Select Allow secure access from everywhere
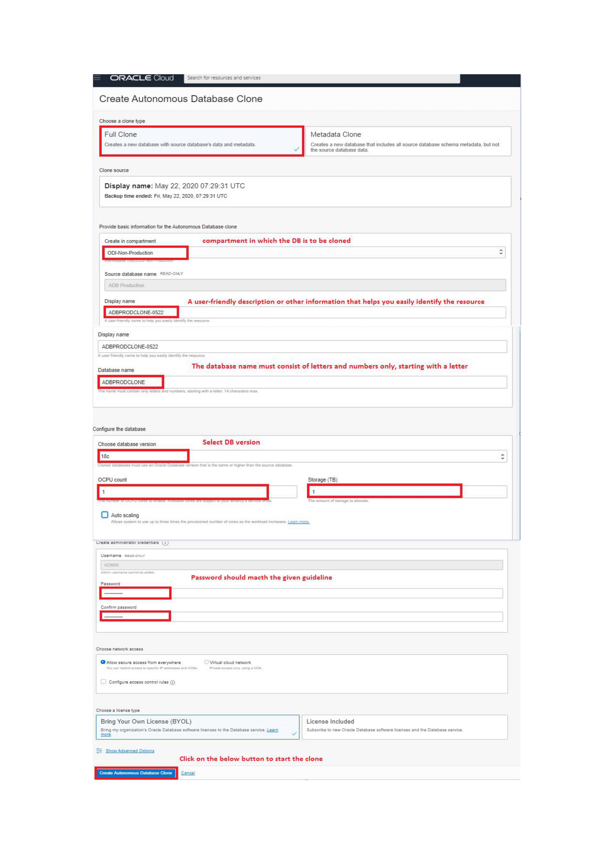614x868 pixels. [x=103, y=662]
